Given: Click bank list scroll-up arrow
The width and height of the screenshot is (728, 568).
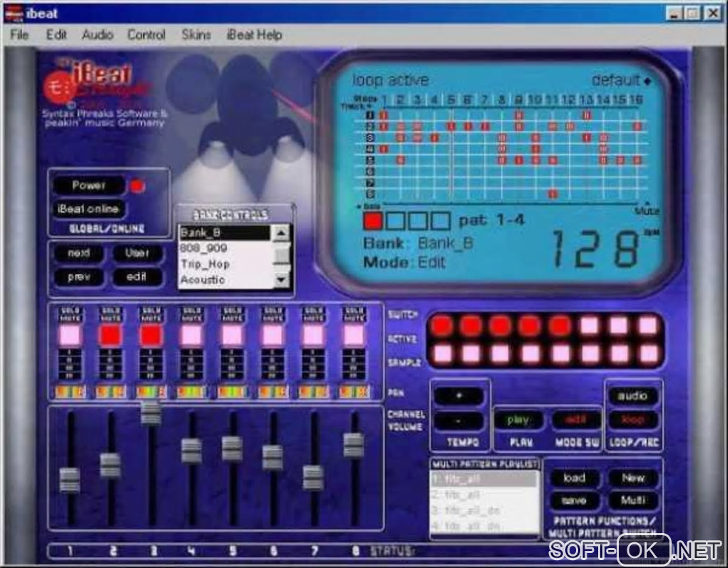Looking at the screenshot, I should (x=281, y=233).
